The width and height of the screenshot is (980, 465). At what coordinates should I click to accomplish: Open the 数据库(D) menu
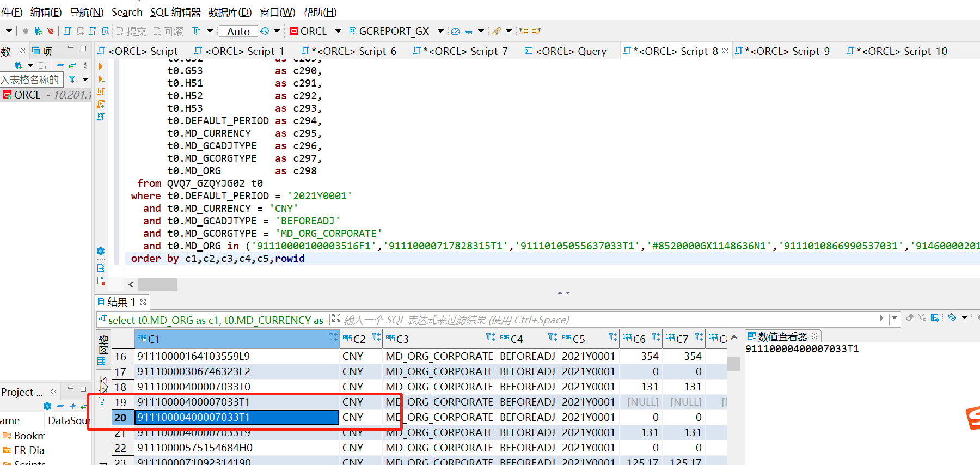coord(230,12)
